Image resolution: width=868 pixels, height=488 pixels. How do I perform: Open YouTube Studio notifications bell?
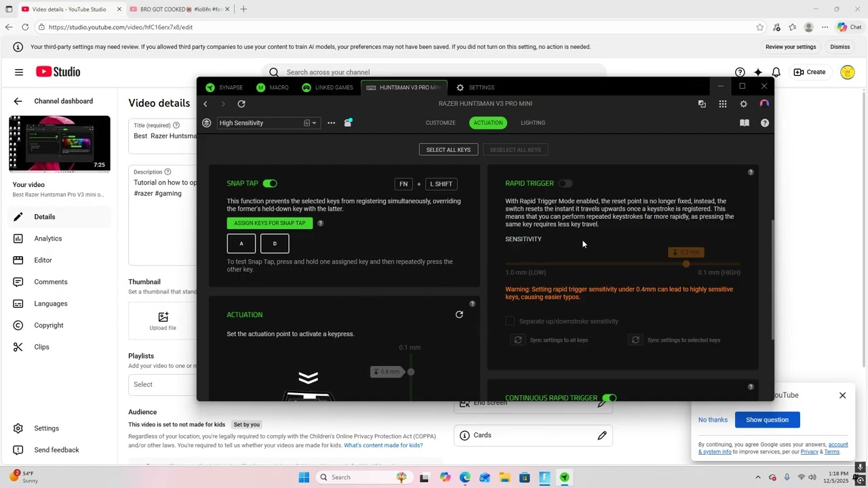coord(776,72)
